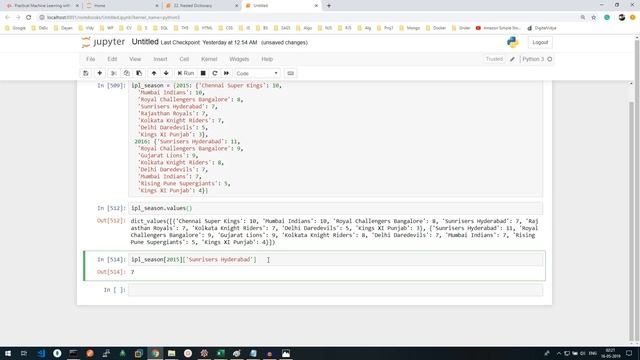Open the command palette keyboard icon

tap(291, 73)
